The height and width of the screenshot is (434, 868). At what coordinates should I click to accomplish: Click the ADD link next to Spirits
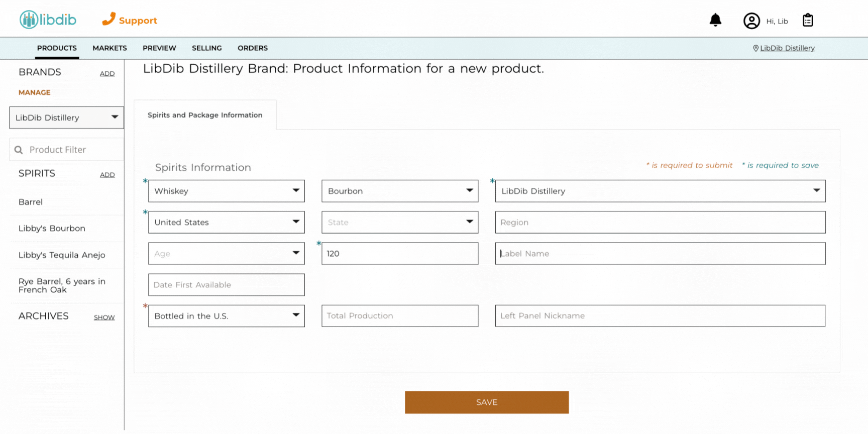point(107,175)
